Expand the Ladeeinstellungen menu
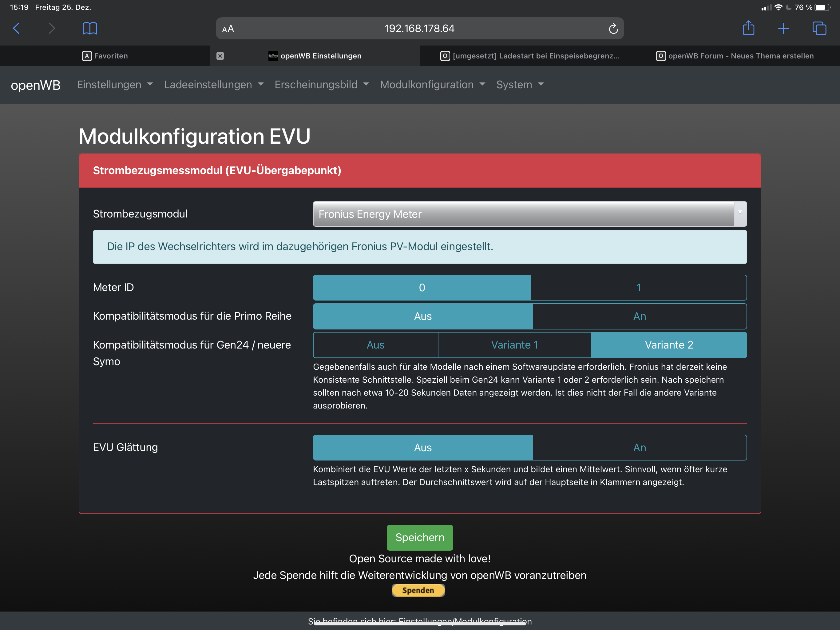The height and width of the screenshot is (630, 840). pos(213,85)
